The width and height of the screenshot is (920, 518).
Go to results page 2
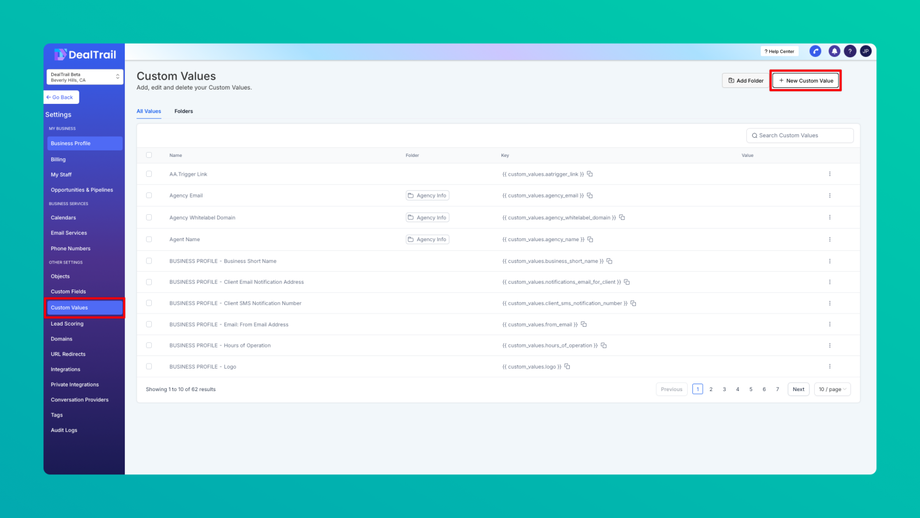pos(711,389)
